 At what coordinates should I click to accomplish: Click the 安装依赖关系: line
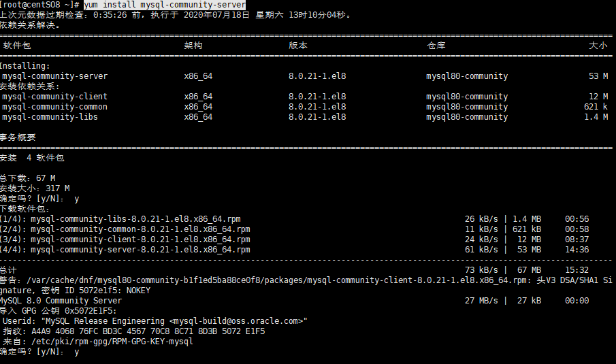[x=30, y=86]
